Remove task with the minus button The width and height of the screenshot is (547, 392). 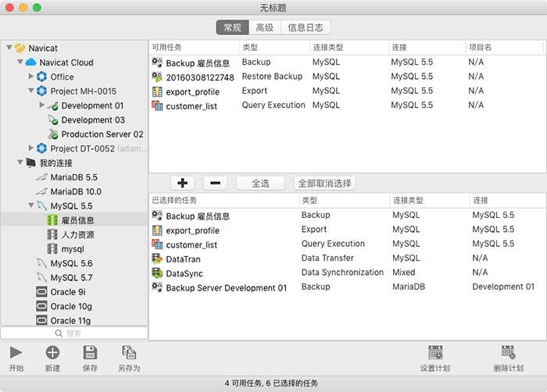(215, 183)
